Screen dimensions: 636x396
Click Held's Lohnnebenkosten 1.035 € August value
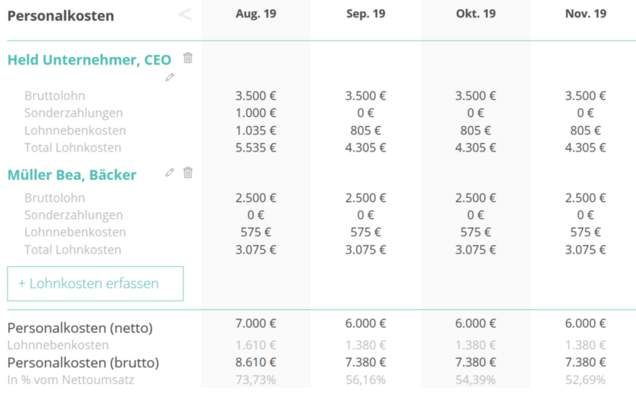[256, 130]
